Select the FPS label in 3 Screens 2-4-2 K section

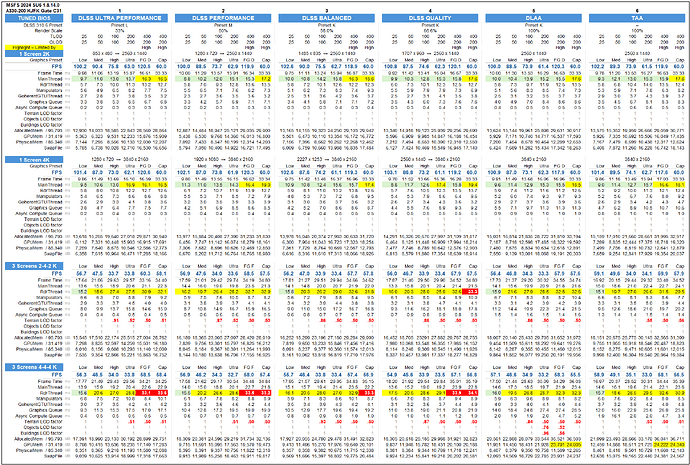[x=57, y=274]
